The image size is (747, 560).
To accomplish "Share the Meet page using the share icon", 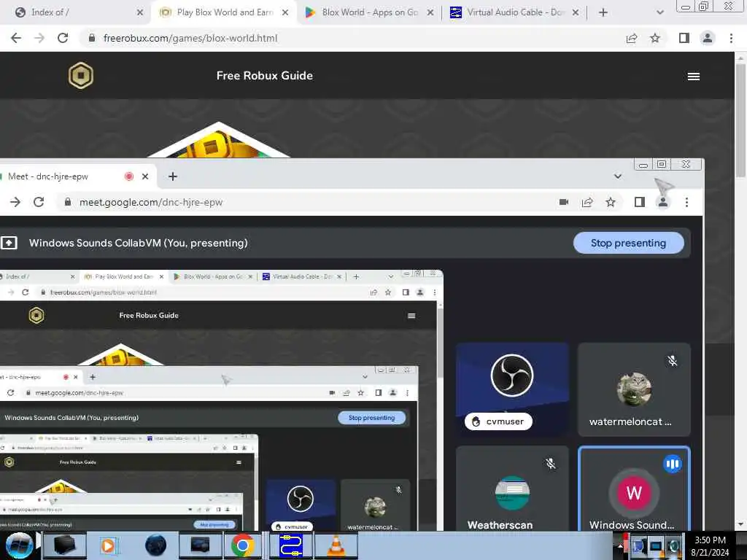I will pyautogui.click(x=587, y=203).
